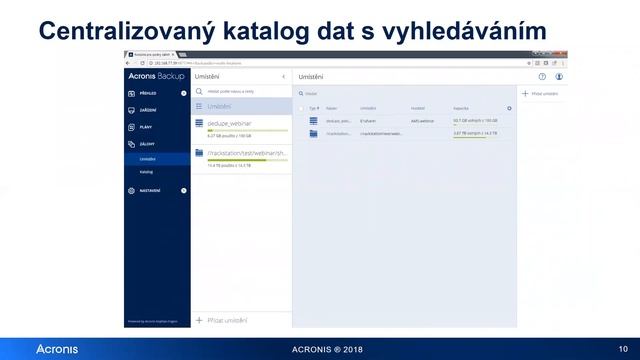Click the Název column header
Image resolution: width=640 pixels, height=360 pixels.
click(331, 108)
